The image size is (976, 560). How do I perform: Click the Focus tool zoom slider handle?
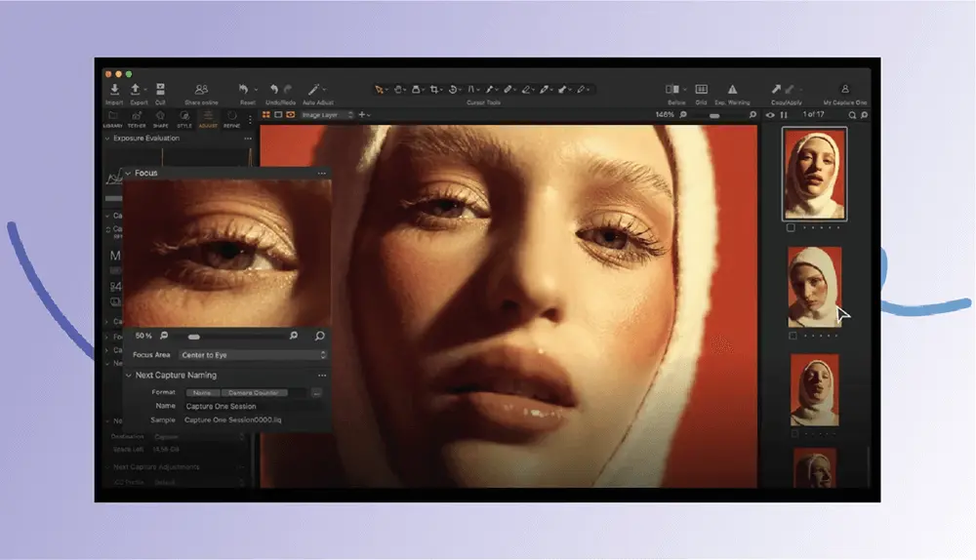pyautogui.click(x=194, y=337)
